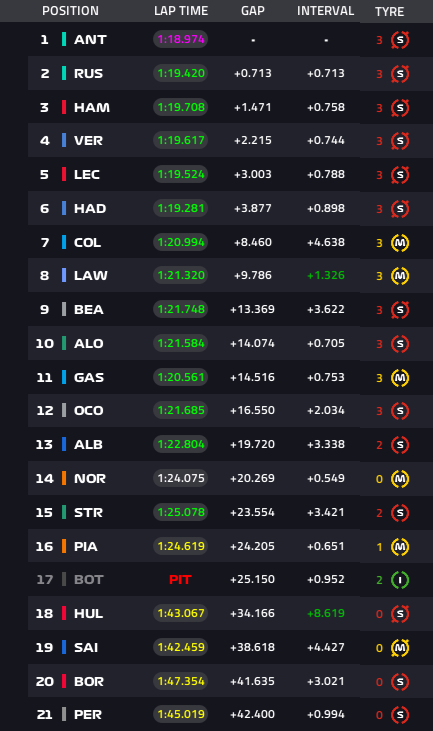Click LEC's red team color bar
This screenshot has width=433, height=731.
[x=64, y=174]
